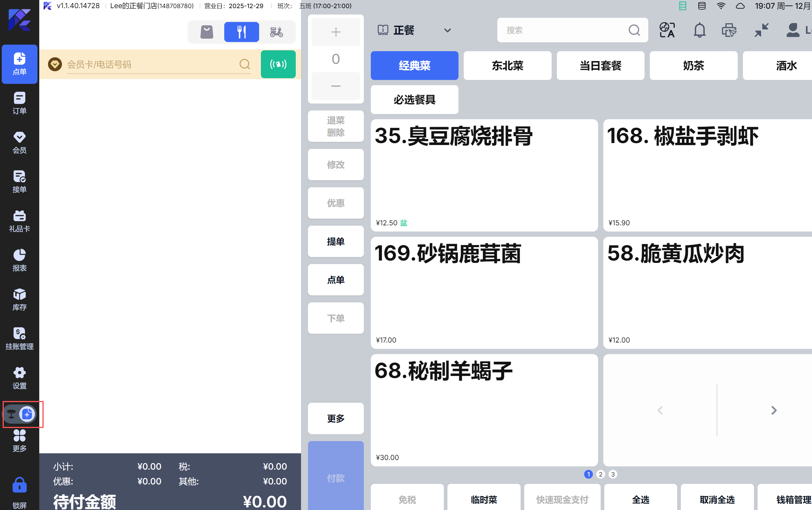Screen dimensions: 812x510
Task: Open the 报表 reports icon
Action: click(x=19, y=260)
